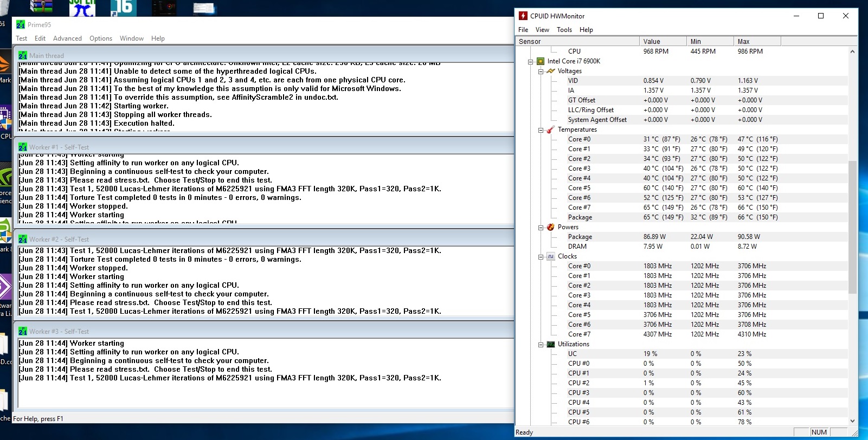Click the Max column header

click(757, 41)
